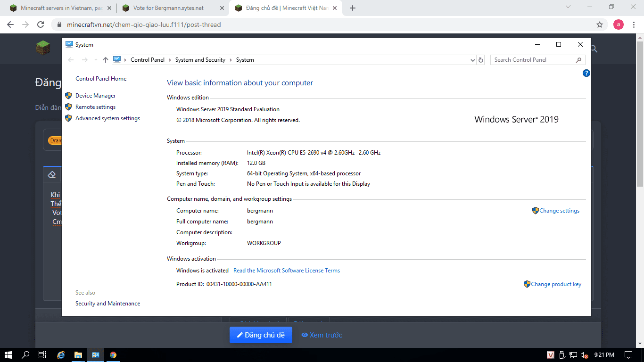Screen dimensions: 644x362
Task: Click the System control panel taskbar icon
Action: click(96, 355)
